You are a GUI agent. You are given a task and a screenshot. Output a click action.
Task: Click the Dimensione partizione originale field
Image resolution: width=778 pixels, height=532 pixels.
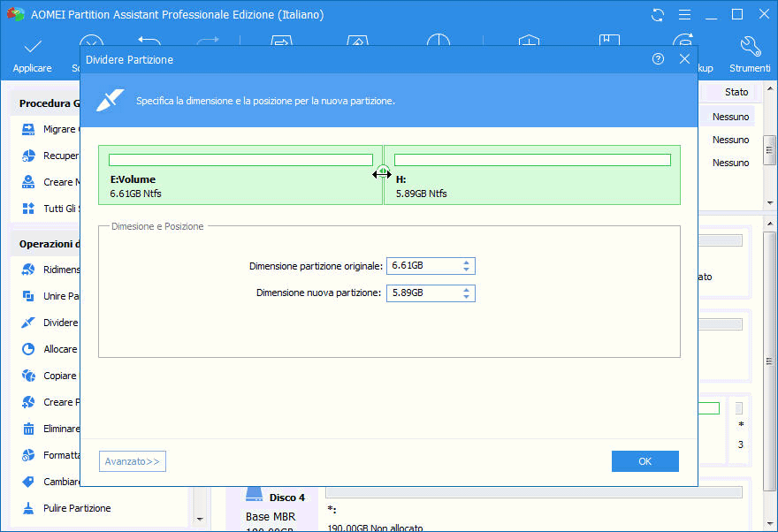431,266
